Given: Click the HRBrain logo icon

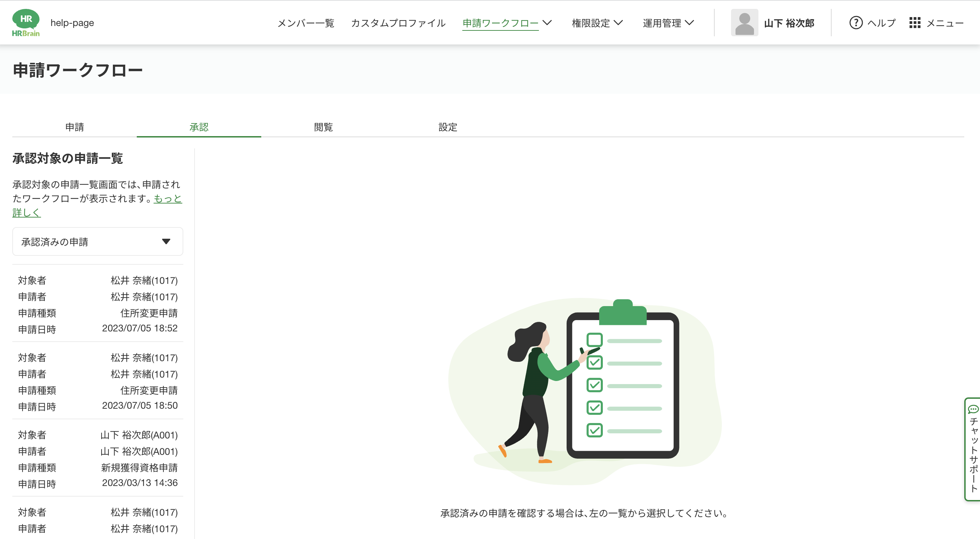Looking at the screenshot, I should (x=26, y=23).
